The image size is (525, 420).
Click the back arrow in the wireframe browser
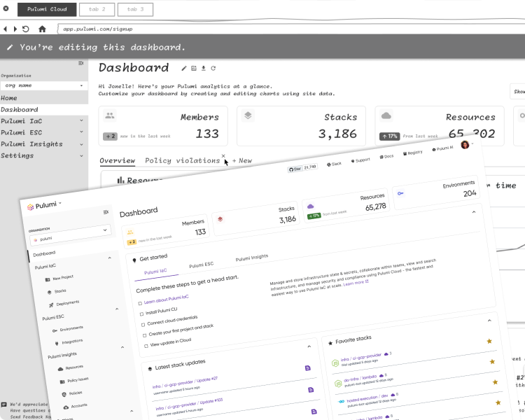coord(5,29)
